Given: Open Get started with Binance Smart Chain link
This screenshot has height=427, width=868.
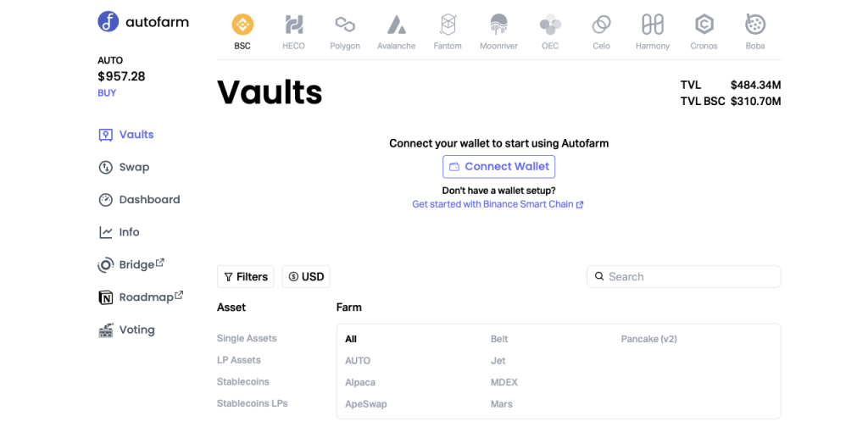Looking at the screenshot, I should 498,205.
